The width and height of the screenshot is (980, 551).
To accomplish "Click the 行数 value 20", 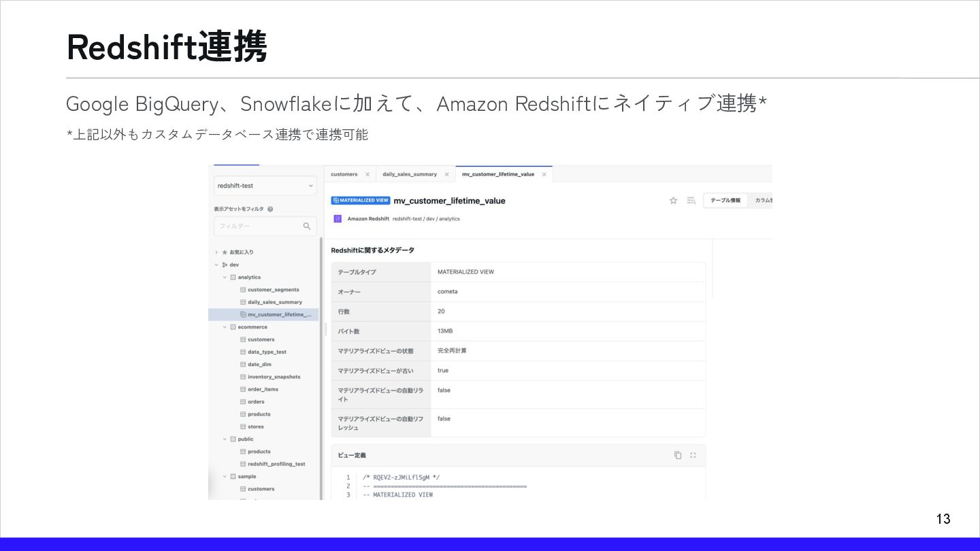I will coord(441,312).
